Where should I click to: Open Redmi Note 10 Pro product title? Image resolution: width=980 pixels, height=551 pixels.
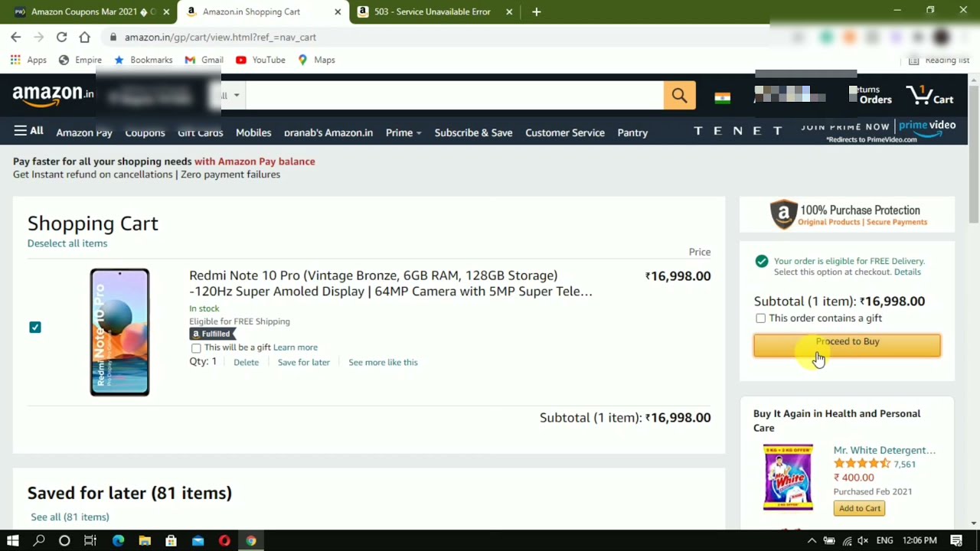(x=390, y=283)
